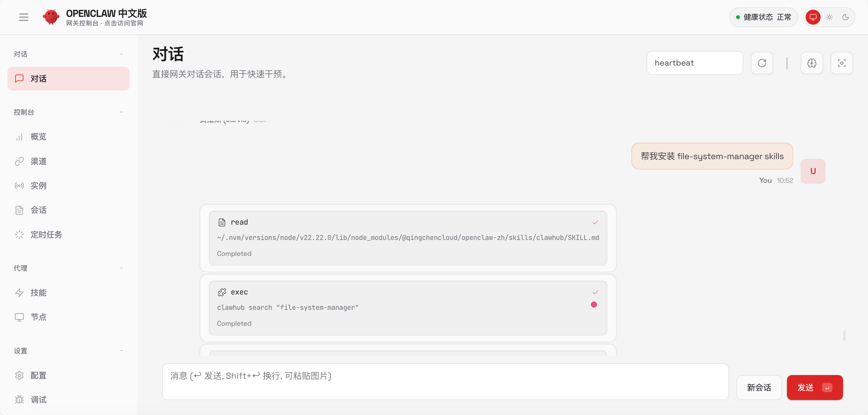Click the heartbeat session selector field
Viewport: 868px width, 415px height.
(695, 63)
